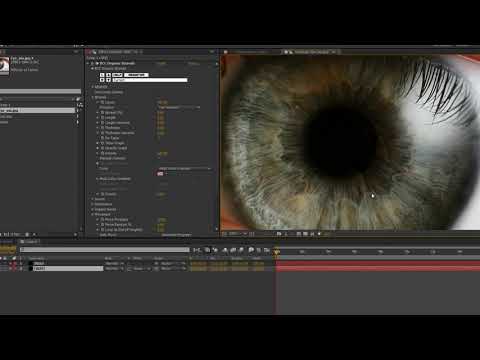Toggle Live Update icon in the timeline

[x=207, y=250]
